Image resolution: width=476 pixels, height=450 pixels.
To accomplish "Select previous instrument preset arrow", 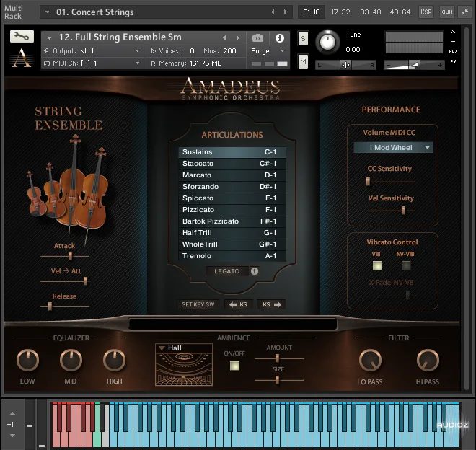I will point(224,38).
